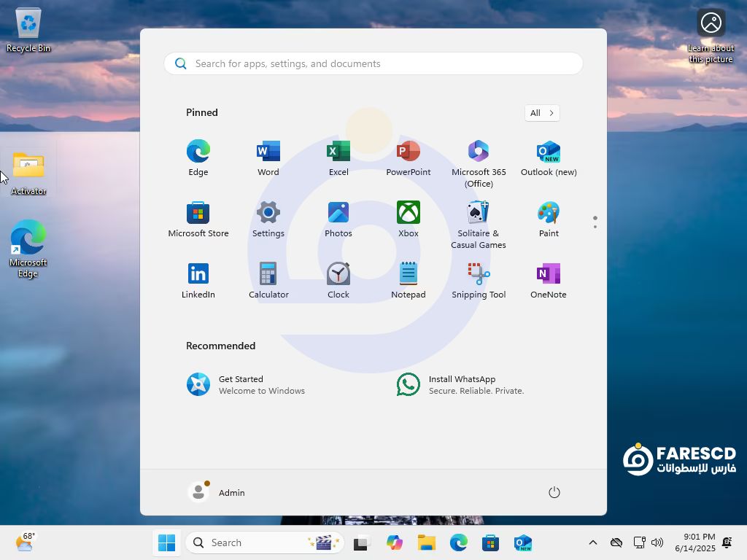747x560 pixels.
Task: Launch Calculator app
Action: [x=268, y=281]
